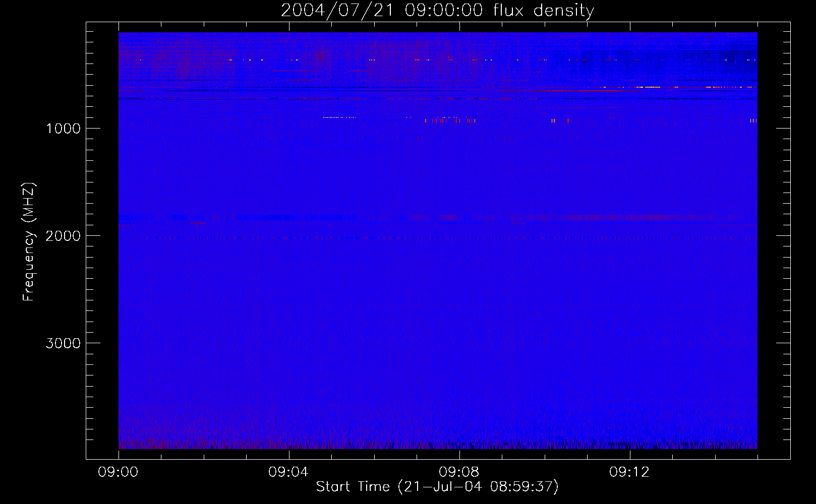Click the 'Frequency (MHZ)' axis title
The image size is (816, 504).
29,241
